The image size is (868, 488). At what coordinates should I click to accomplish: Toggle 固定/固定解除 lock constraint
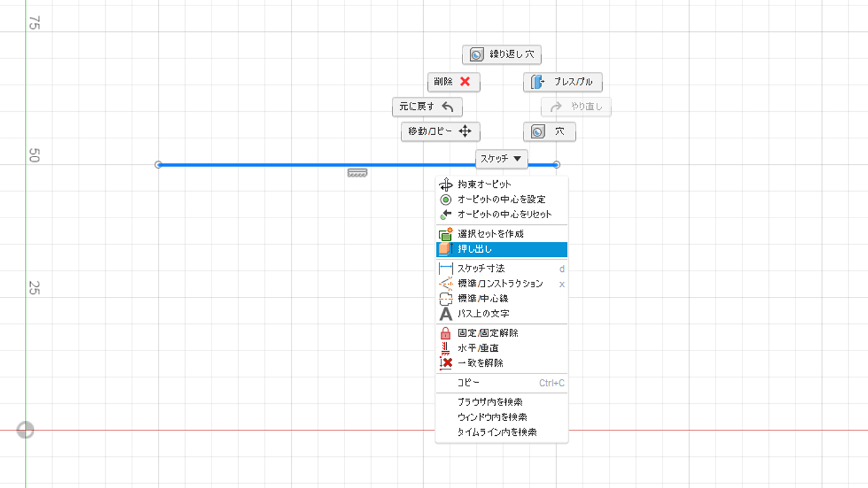pos(488,333)
